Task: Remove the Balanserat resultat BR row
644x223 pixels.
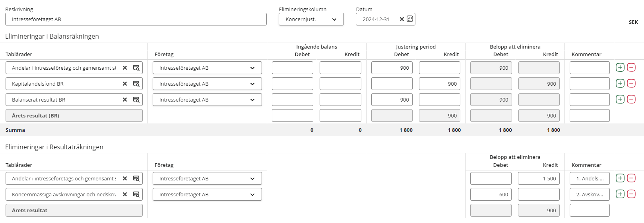Action: [x=631, y=99]
